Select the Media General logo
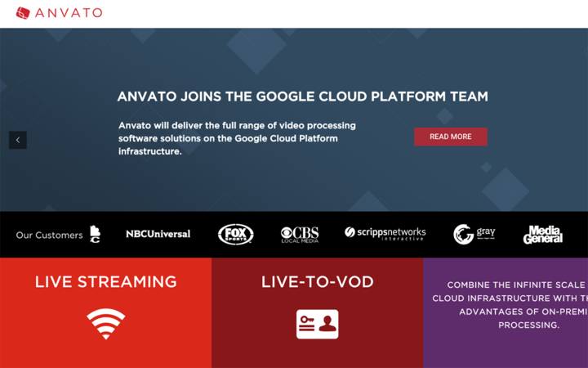Image resolution: width=588 pixels, height=368 pixels. pyautogui.click(x=543, y=235)
